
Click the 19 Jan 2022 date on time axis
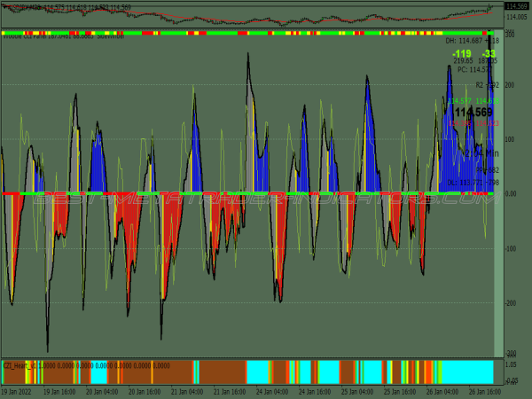[18, 390]
